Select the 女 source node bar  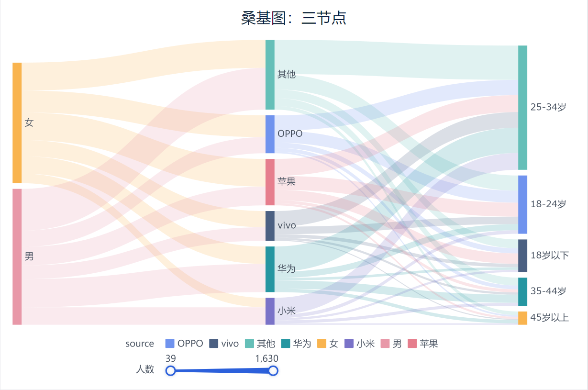tap(17, 123)
